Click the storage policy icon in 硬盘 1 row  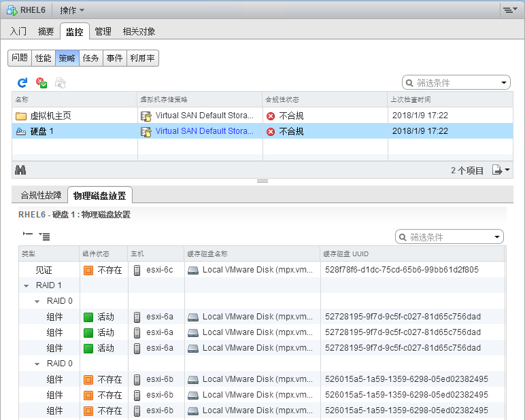click(146, 132)
